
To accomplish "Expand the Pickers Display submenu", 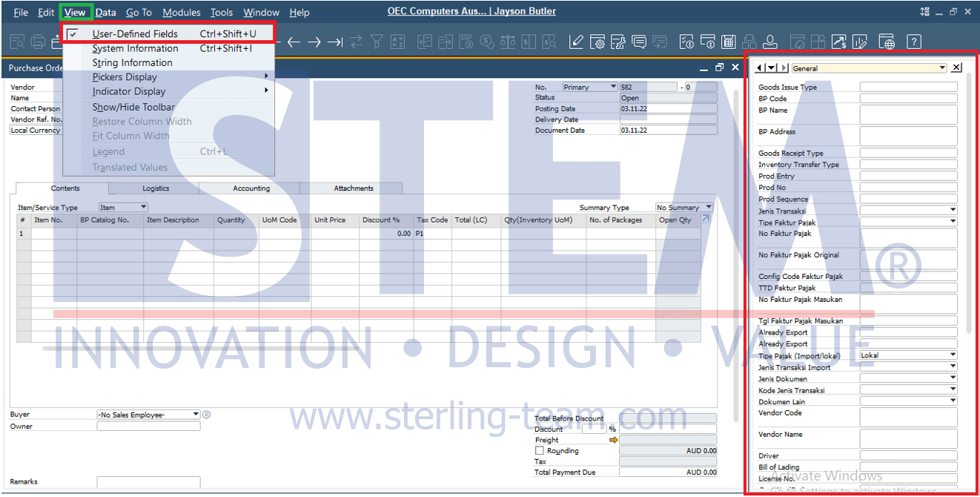I will click(125, 77).
